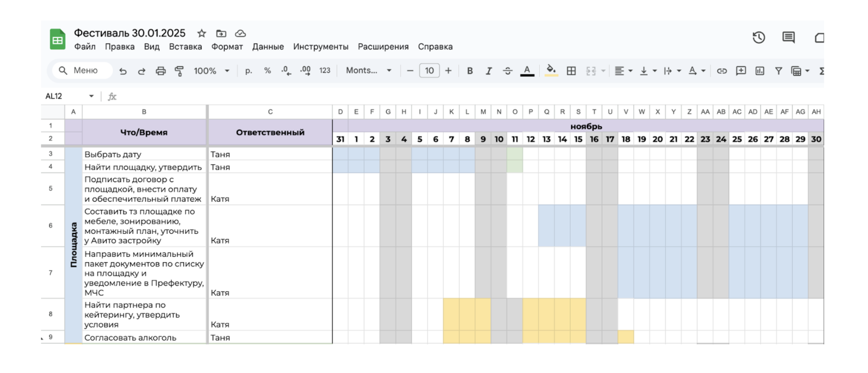Insert a link via the link icon

[722, 70]
